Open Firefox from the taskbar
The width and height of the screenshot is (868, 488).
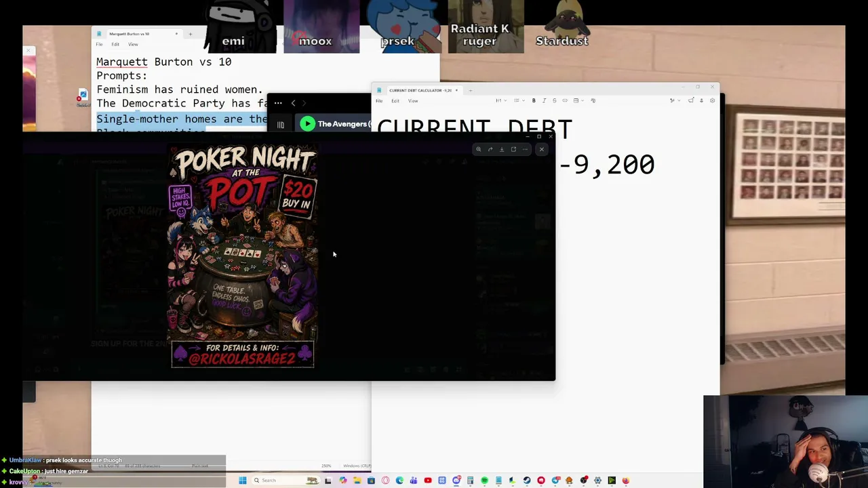click(x=626, y=481)
